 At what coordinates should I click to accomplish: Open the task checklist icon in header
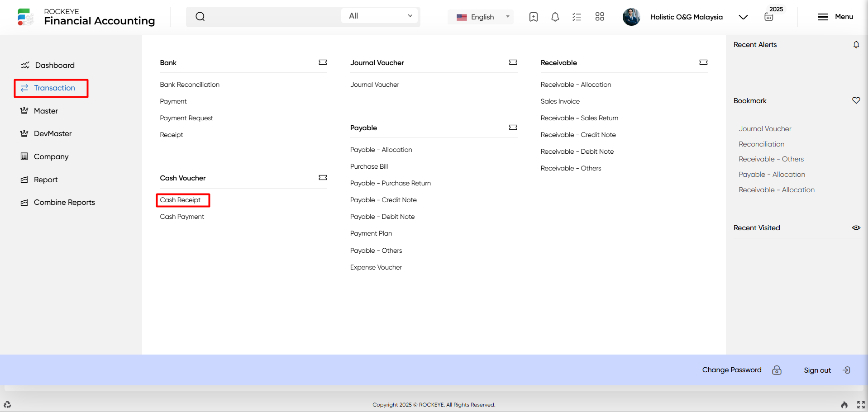pos(577,17)
